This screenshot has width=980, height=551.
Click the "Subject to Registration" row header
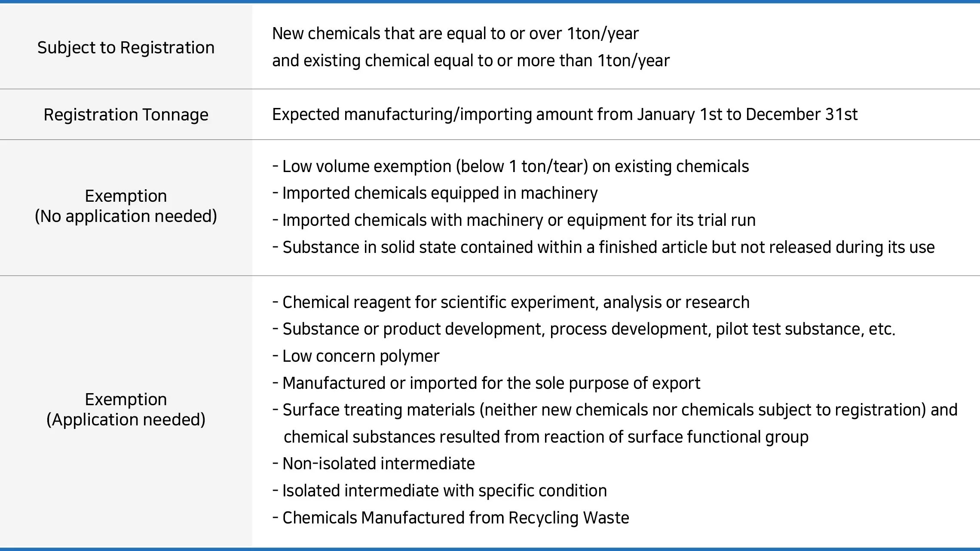tap(126, 47)
